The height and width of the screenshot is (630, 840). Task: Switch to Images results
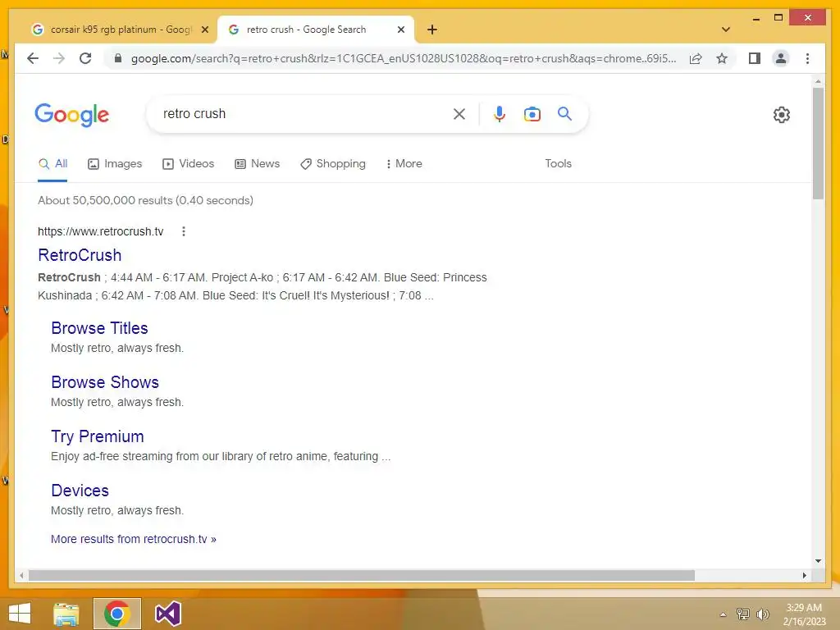click(115, 163)
